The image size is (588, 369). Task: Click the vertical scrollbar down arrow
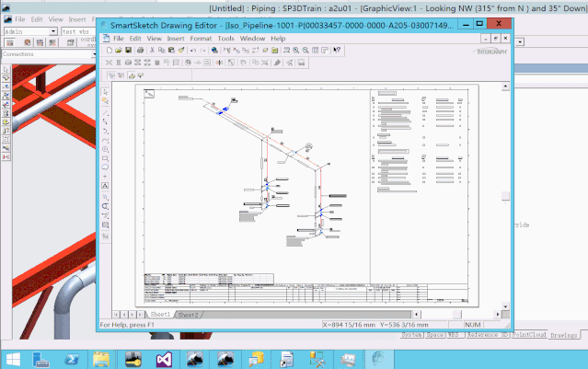[x=505, y=306]
